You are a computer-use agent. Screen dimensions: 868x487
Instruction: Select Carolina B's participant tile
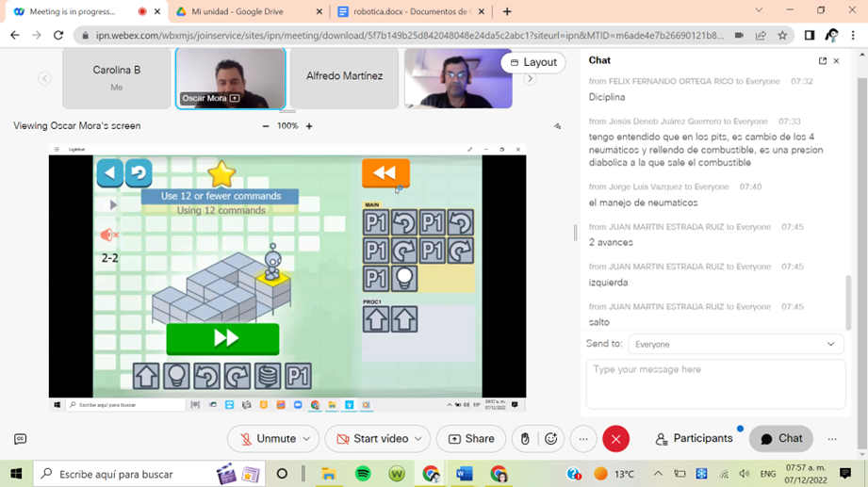pos(116,78)
